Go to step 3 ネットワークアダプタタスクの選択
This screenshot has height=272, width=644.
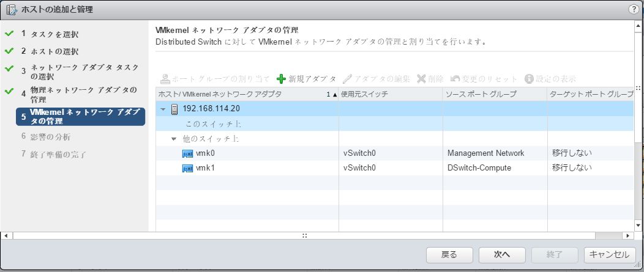point(81,72)
